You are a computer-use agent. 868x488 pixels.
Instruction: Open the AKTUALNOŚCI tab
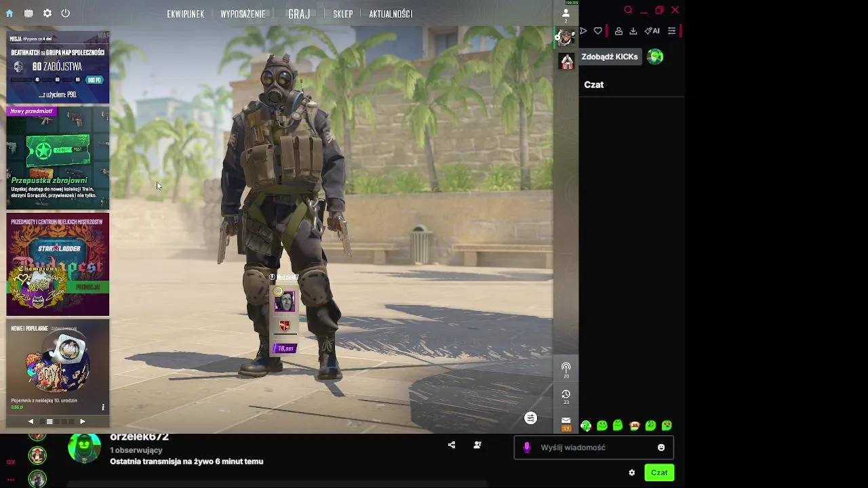tap(391, 14)
